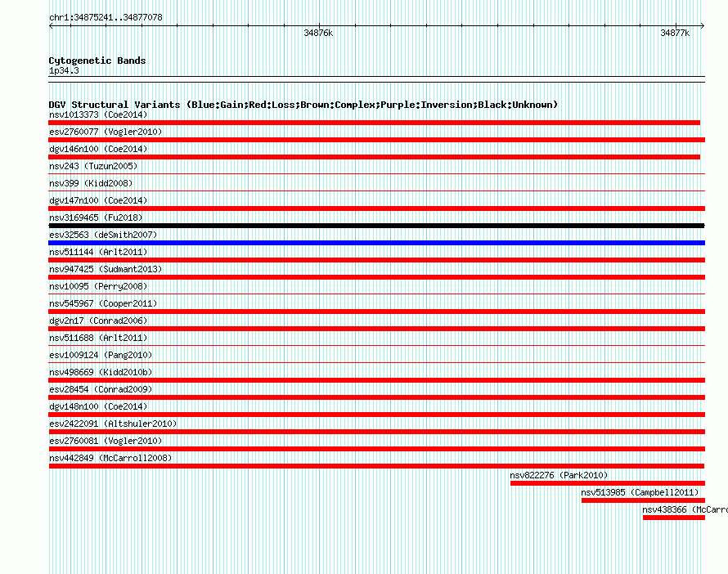The image size is (728, 574).
Task: Select the esv1009124 (Pang2010) label
Action: [101, 355]
